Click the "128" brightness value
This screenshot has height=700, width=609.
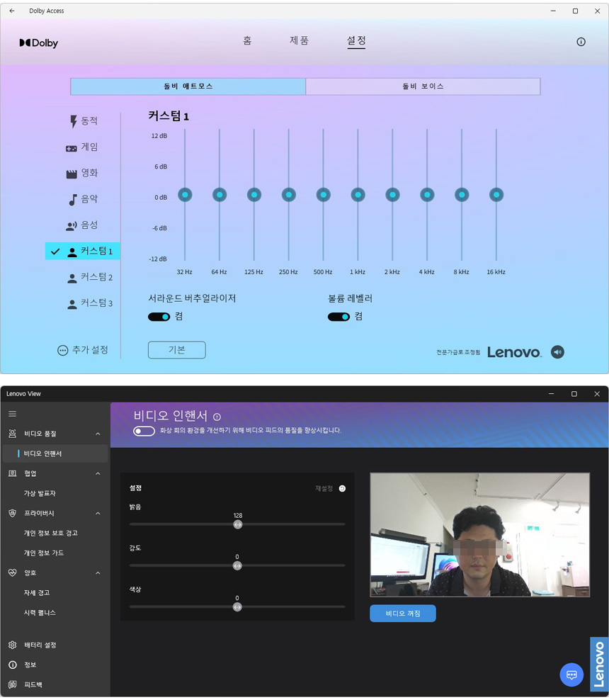click(x=238, y=516)
